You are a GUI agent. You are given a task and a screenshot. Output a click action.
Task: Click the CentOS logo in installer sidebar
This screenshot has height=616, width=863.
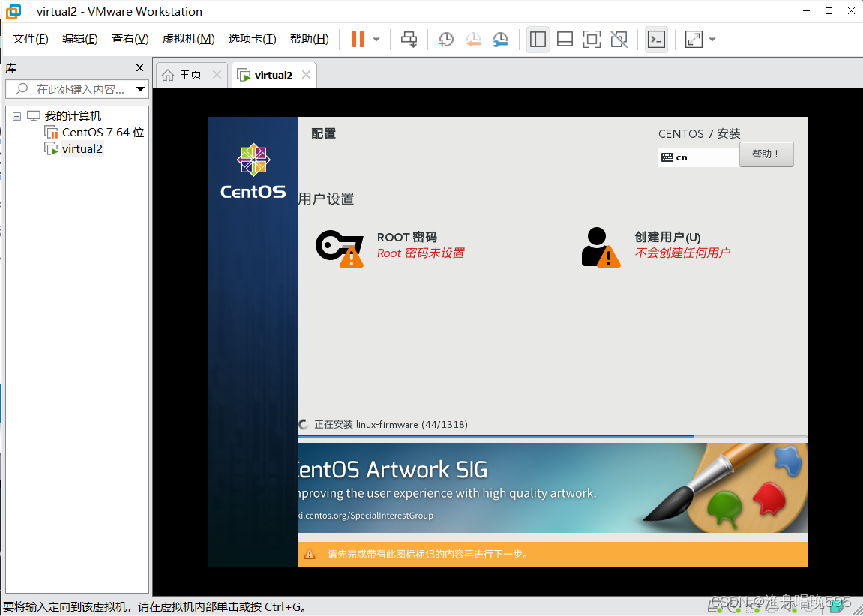pos(253,171)
